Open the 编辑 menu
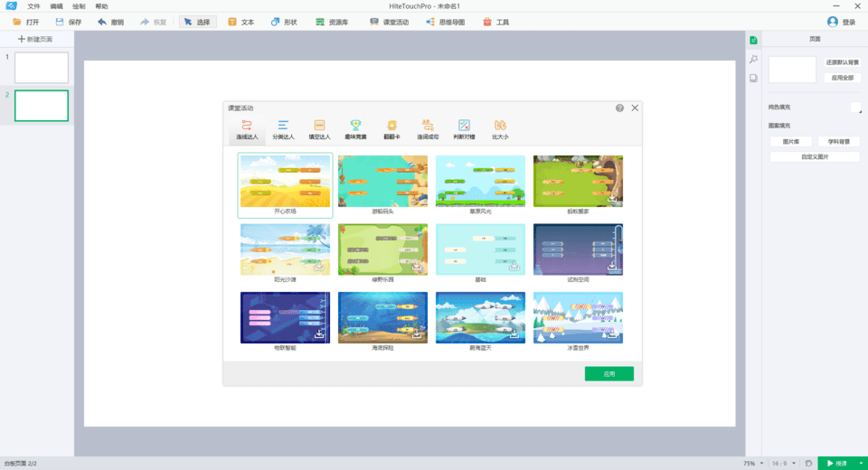Viewport: 868px width, 470px height. pyautogui.click(x=56, y=6)
